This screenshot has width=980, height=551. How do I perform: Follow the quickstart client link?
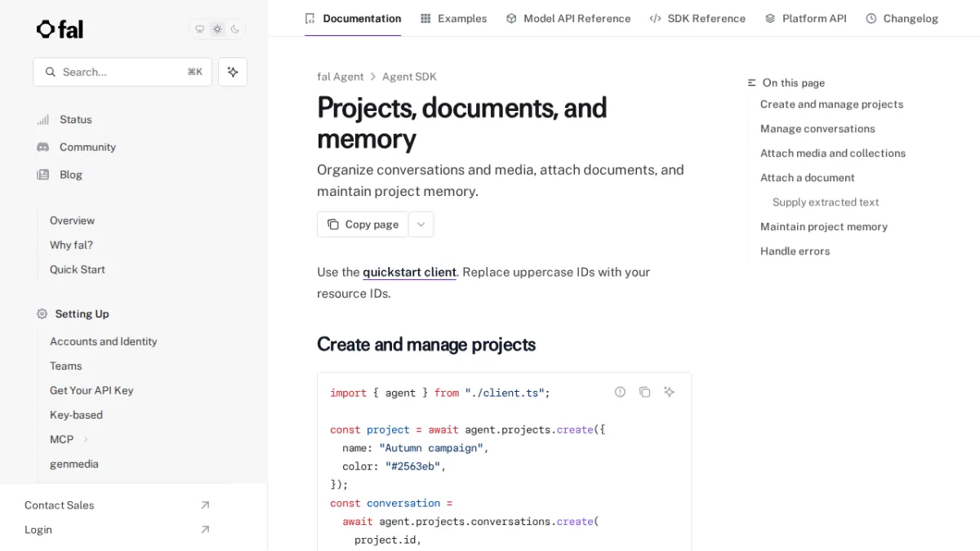pos(409,273)
